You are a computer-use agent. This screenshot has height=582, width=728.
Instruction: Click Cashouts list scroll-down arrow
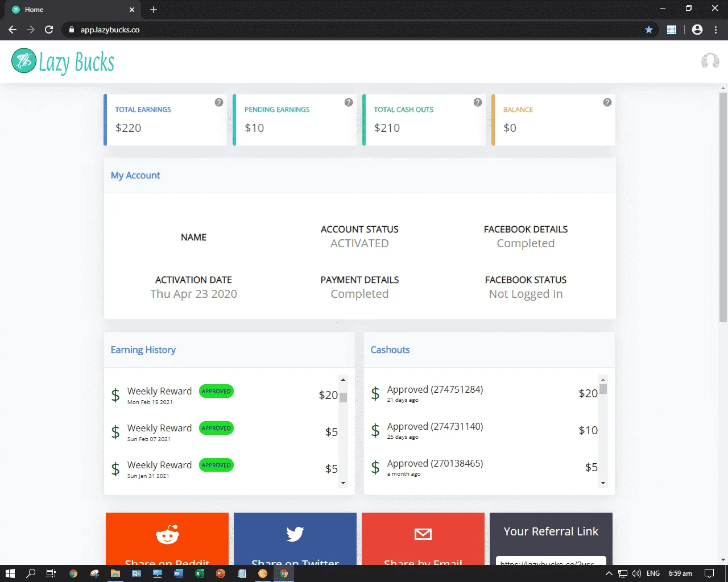point(603,483)
